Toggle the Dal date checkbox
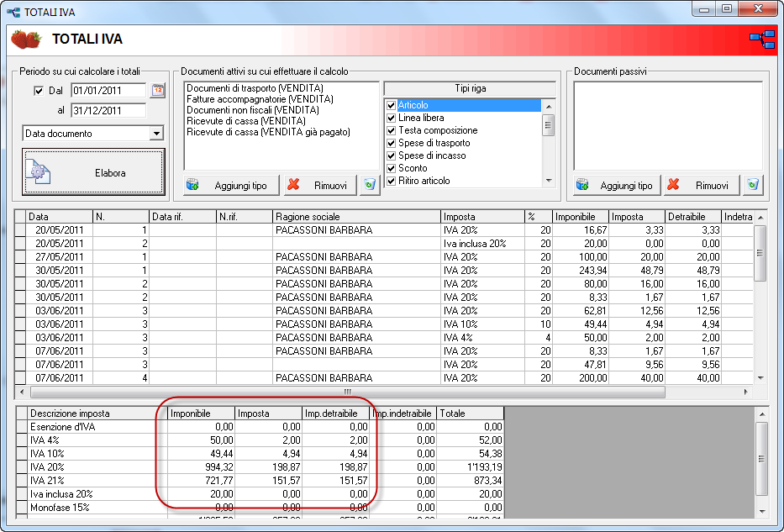The width and height of the screenshot is (784, 532). click(38, 91)
